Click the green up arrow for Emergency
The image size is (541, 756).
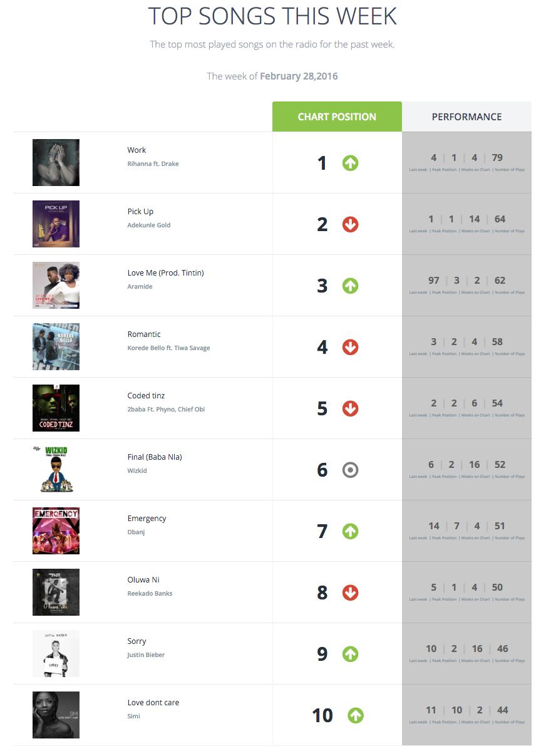pos(350,532)
